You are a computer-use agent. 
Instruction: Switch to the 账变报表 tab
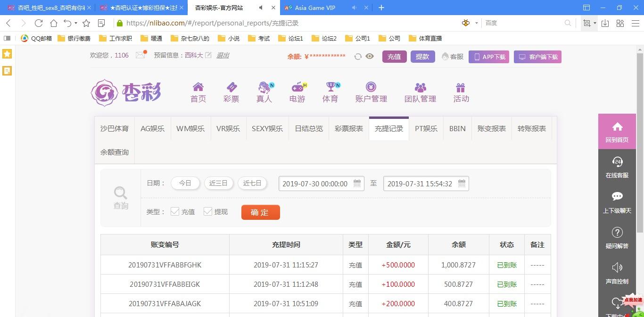[491, 128]
